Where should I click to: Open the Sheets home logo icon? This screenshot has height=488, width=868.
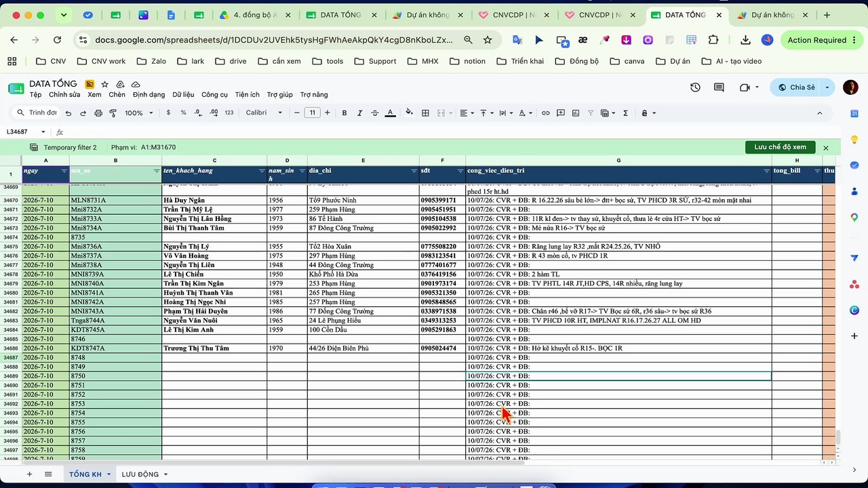tap(16, 88)
